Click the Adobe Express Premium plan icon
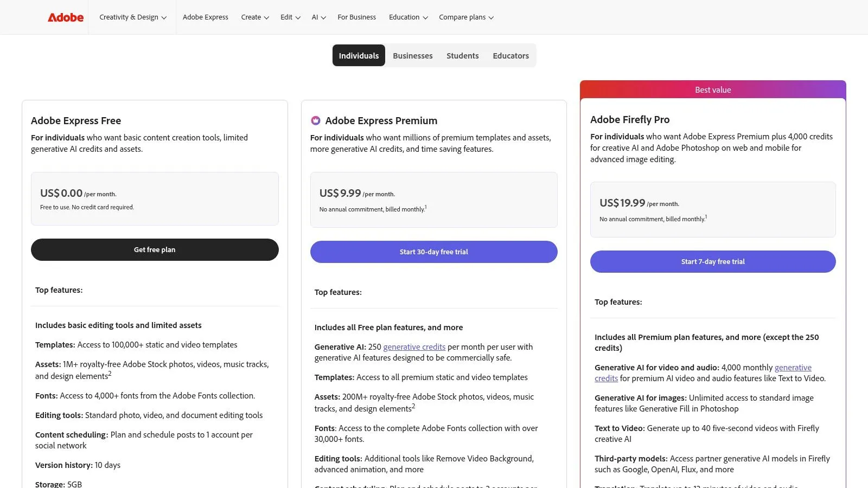Viewport: 868px width, 488px height. 315,120
